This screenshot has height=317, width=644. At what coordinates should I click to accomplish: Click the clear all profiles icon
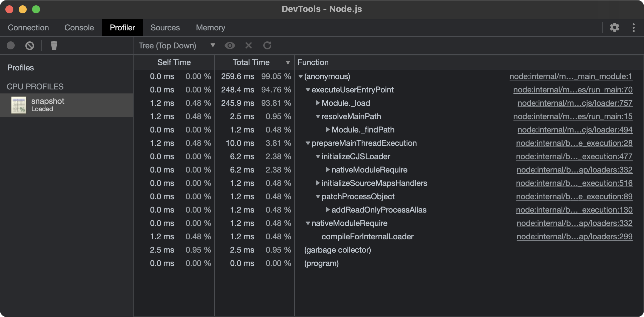[30, 45]
